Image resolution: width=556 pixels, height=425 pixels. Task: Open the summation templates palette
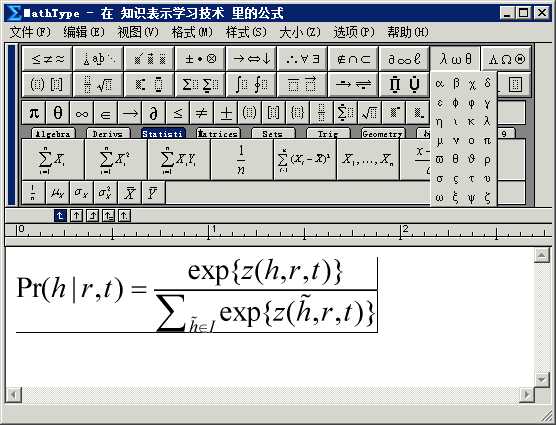(200, 84)
